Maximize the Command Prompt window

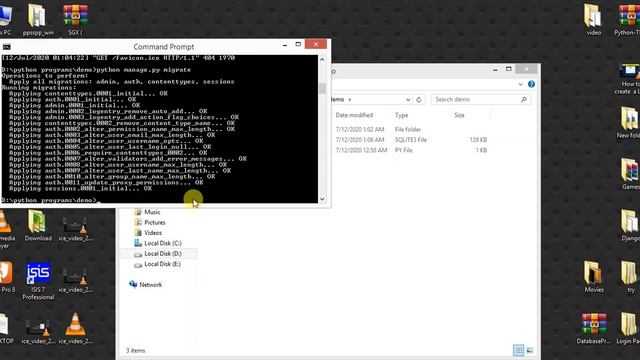(x=298, y=44)
